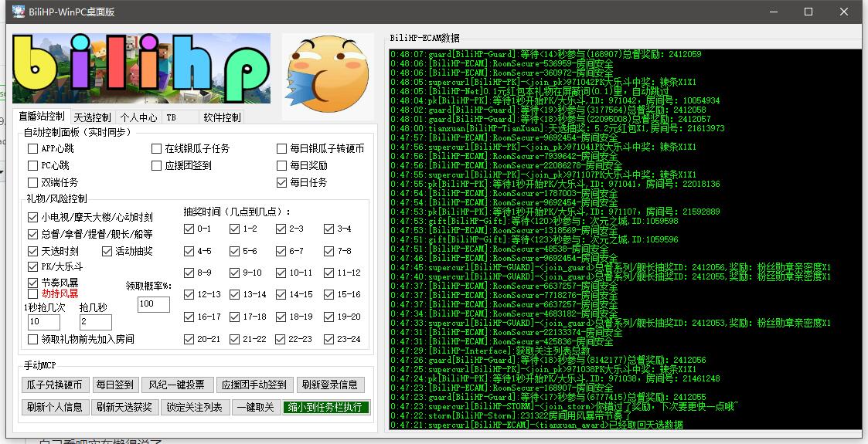The width and height of the screenshot is (868, 444).
Task: Toggle the 天选时刻 checkbox
Action: (32, 251)
